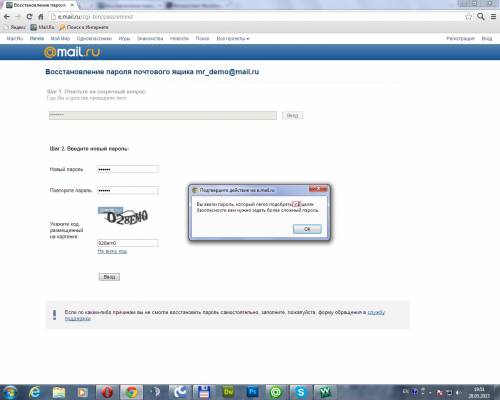Bookmark this page with the star icon

tap(468, 17)
